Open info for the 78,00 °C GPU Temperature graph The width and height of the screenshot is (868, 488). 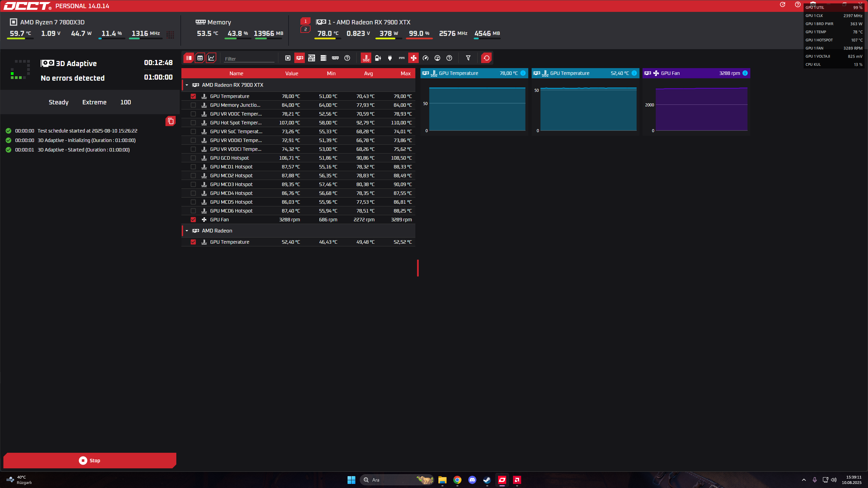tap(523, 73)
